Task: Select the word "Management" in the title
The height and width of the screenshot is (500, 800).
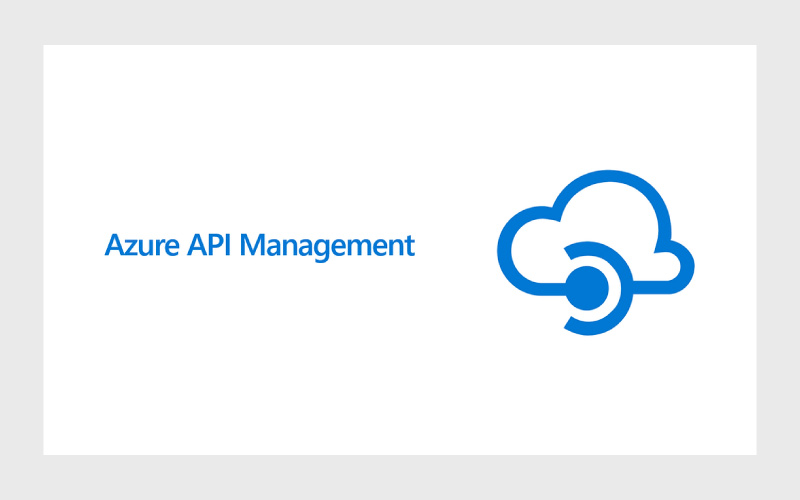Action: [327, 245]
